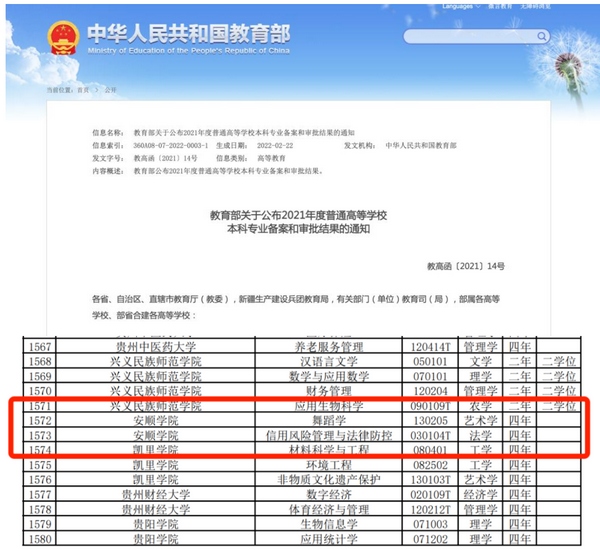Select 贵阳学院 in row 1580
Screen dimensions: 600x550
(x=156, y=539)
